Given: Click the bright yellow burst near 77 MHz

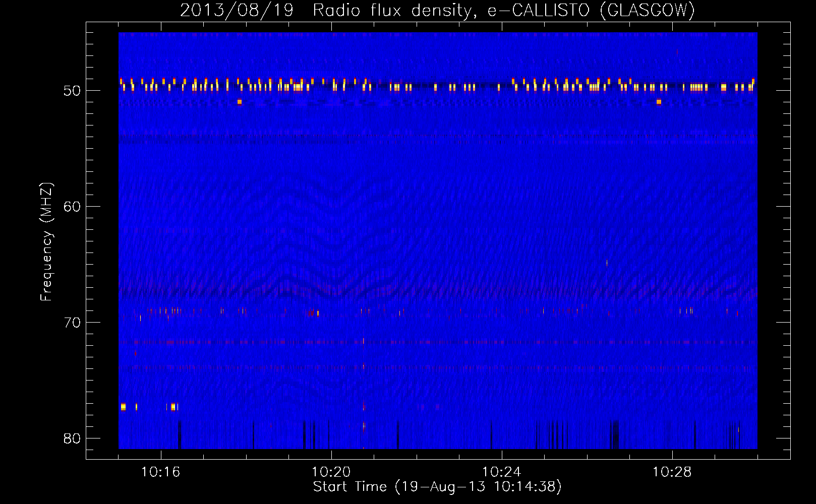Looking at the screenshot, I should [x=123, y=407].
